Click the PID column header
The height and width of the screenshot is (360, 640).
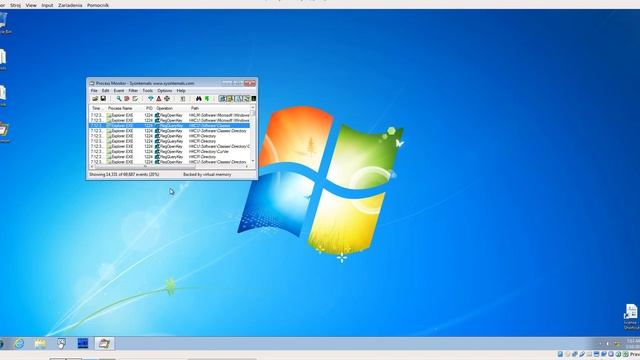tap(149, 108)
